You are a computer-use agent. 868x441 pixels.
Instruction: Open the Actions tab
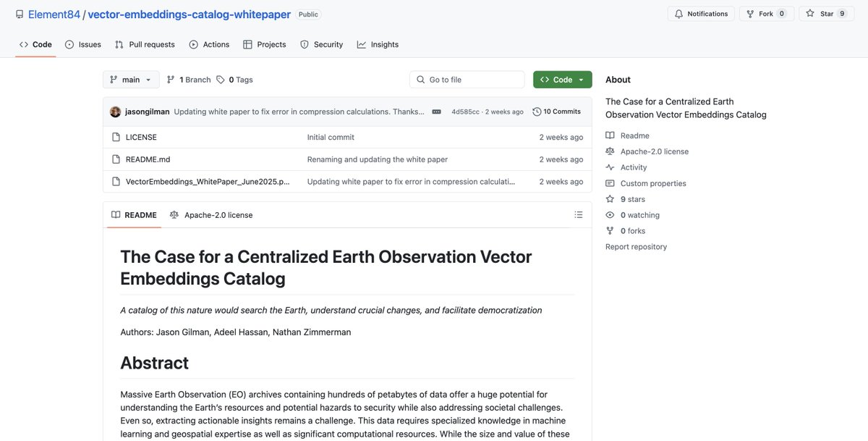pos(209,44)
